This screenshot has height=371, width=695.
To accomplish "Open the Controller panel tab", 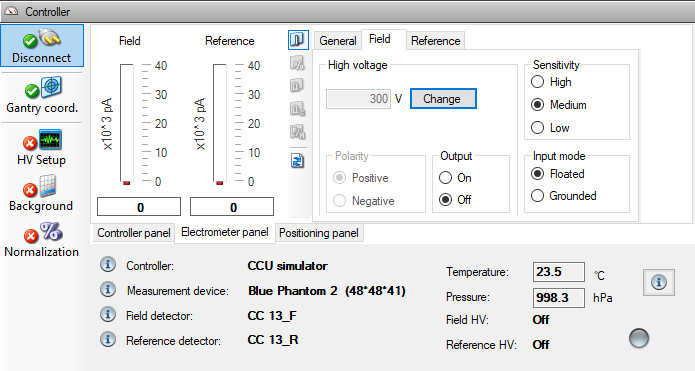I will [133, 233].
